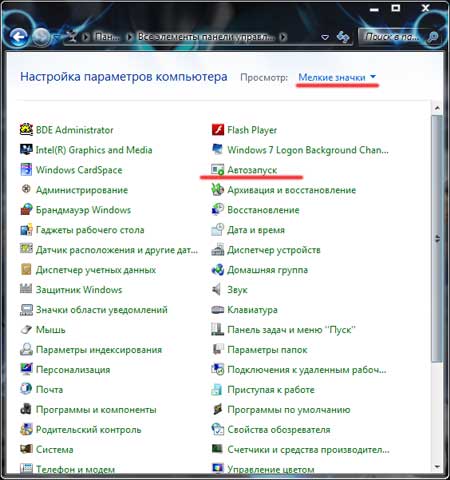Click the Диспетчер устройств icon
The image size is (450, 480).
click(218, 250)
